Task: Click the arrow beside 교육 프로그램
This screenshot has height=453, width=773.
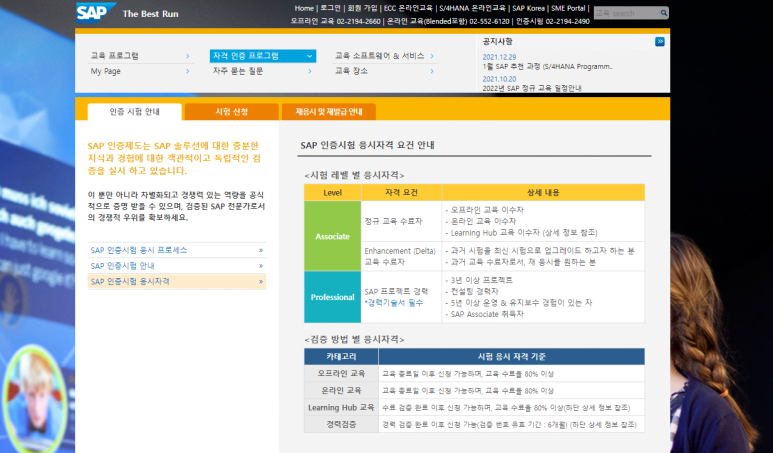Action: (x=187, y=56)
